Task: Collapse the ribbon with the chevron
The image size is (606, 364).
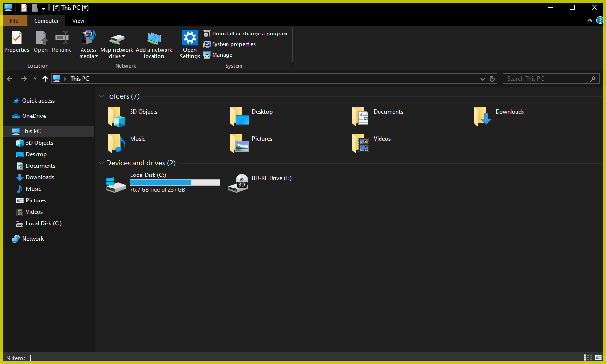Action: [x=590, y=21]
